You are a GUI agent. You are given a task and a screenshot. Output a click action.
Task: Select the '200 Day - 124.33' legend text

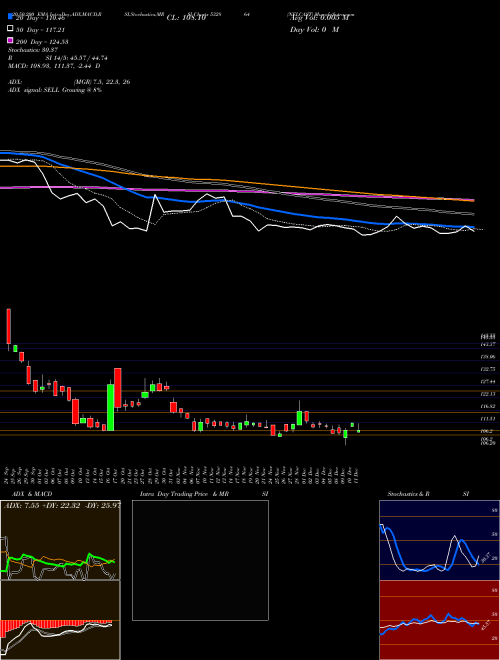42,42
